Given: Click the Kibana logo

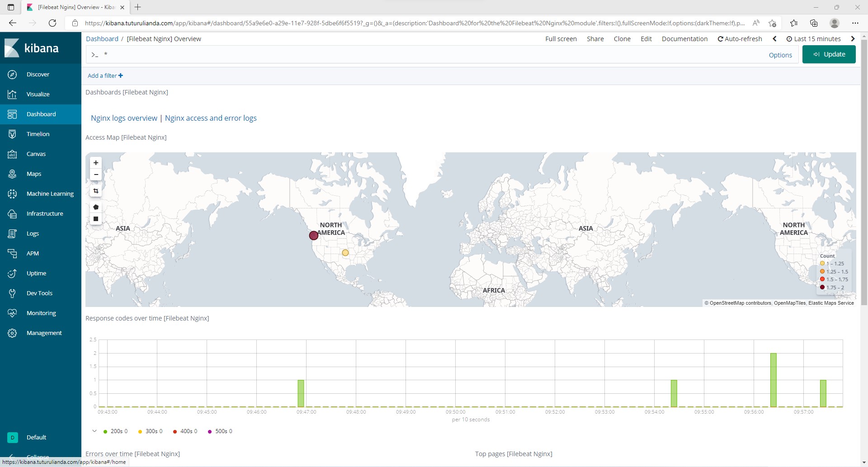Looking at the screenshot, I should pos(32,48).
